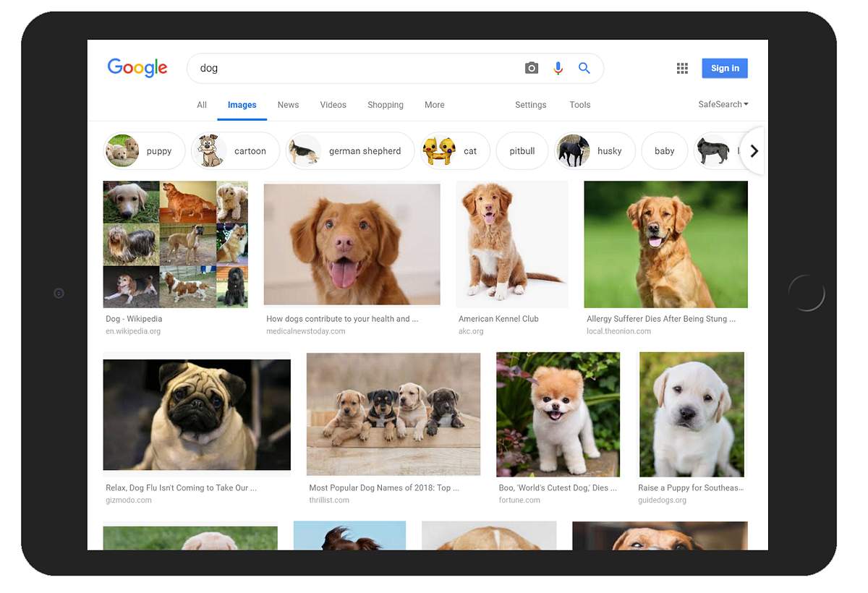Image resolution: width=868 pixels, height=593 pixels.
Task: Open the Tools options
Action: (x=580, y=105)
